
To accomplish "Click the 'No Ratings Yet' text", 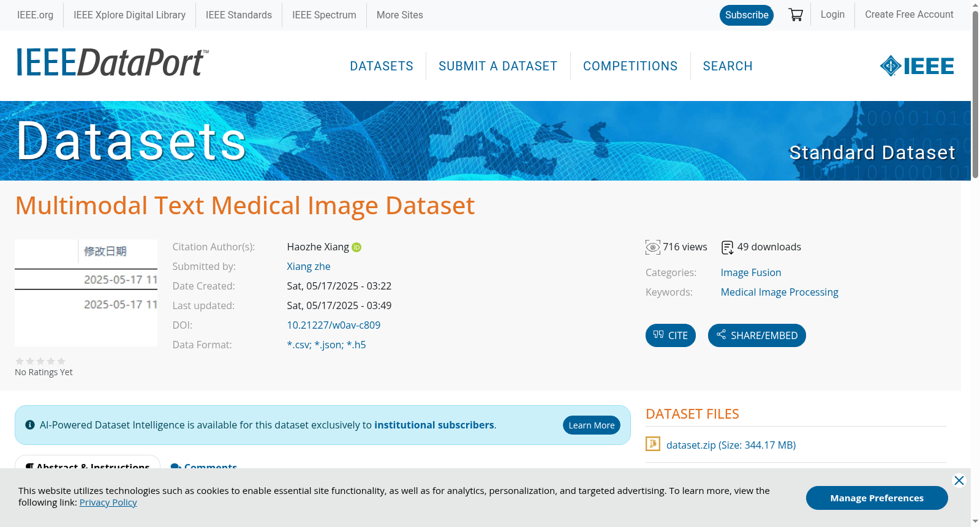I will pos(43,372).
